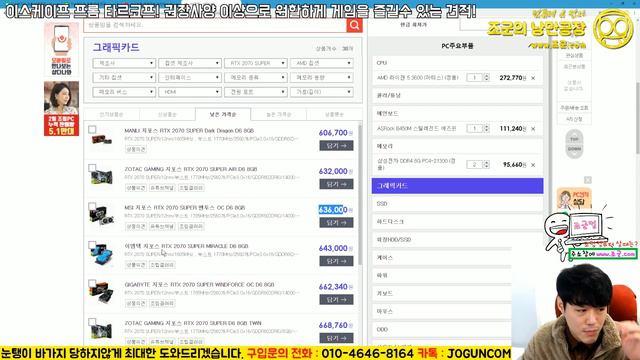Click the TOP scroll button

tap(574, 139)
